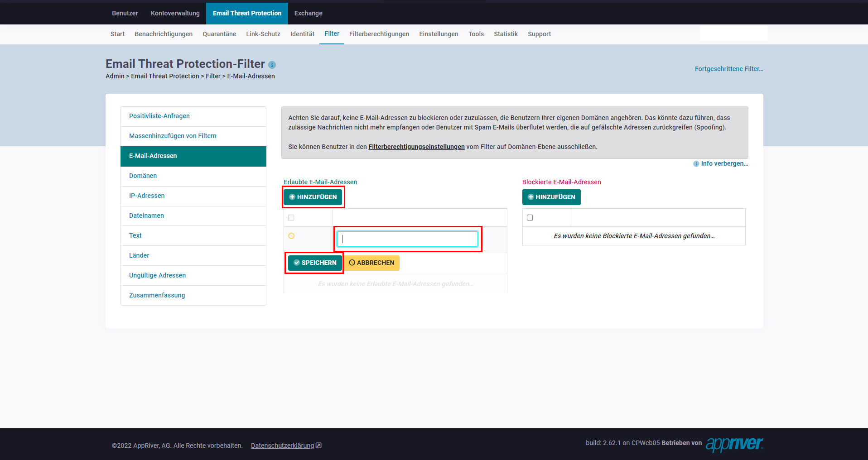Go to the Start sub-navigation tab
The width and height of the screenshot is (868, 460).
117,34
